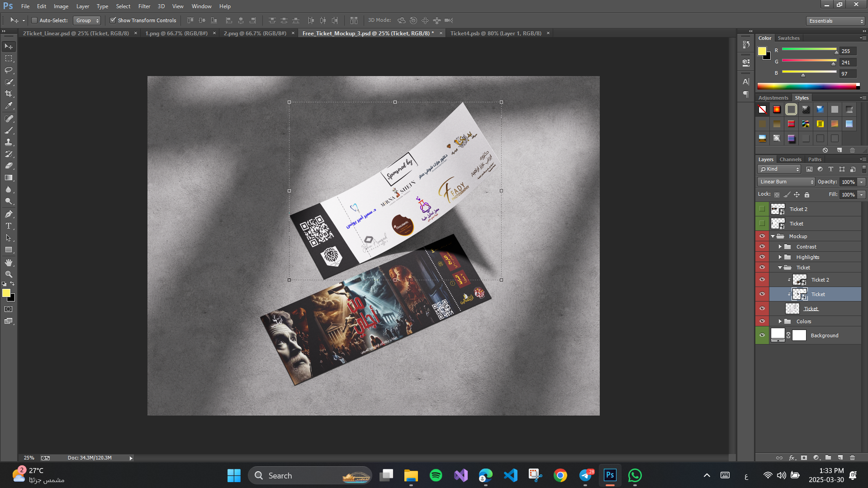Viewport: 868px width, 488px height.
Task: Click the yellow foreground color swatch
Action: 6,293
